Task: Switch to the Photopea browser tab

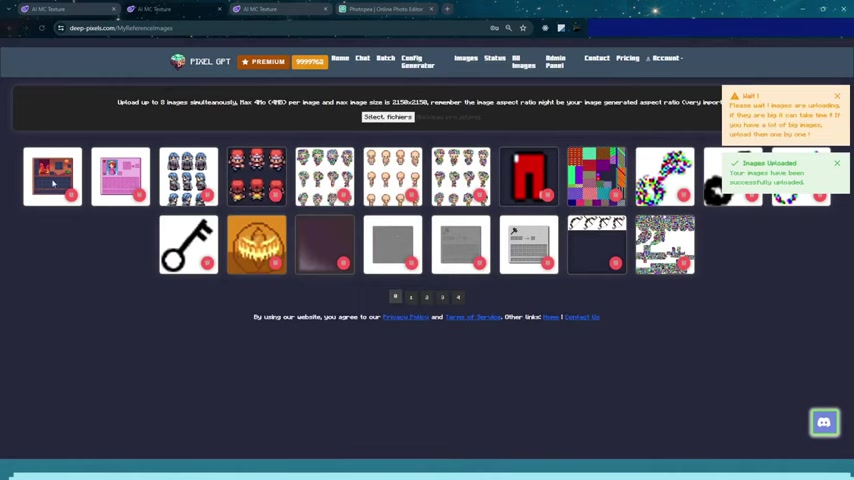Action: (x=385, y=9)
